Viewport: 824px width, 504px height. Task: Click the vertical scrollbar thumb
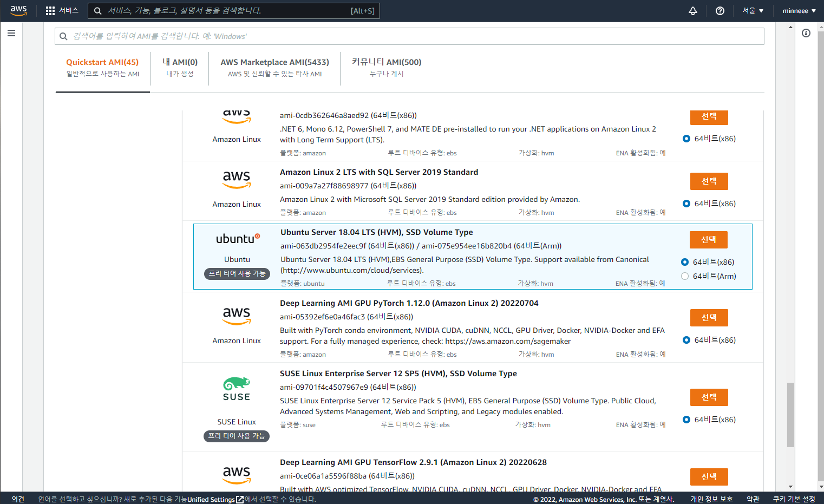(790, 415)
